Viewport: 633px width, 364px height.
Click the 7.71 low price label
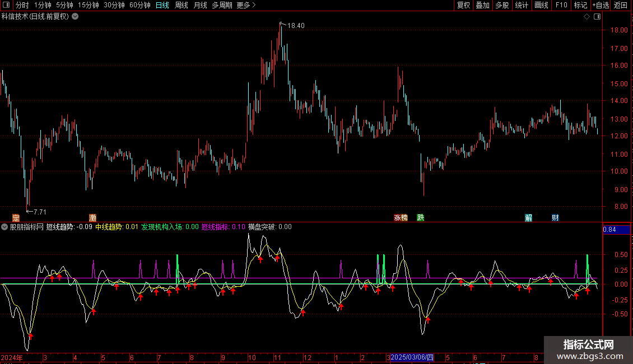coord(40,212)
